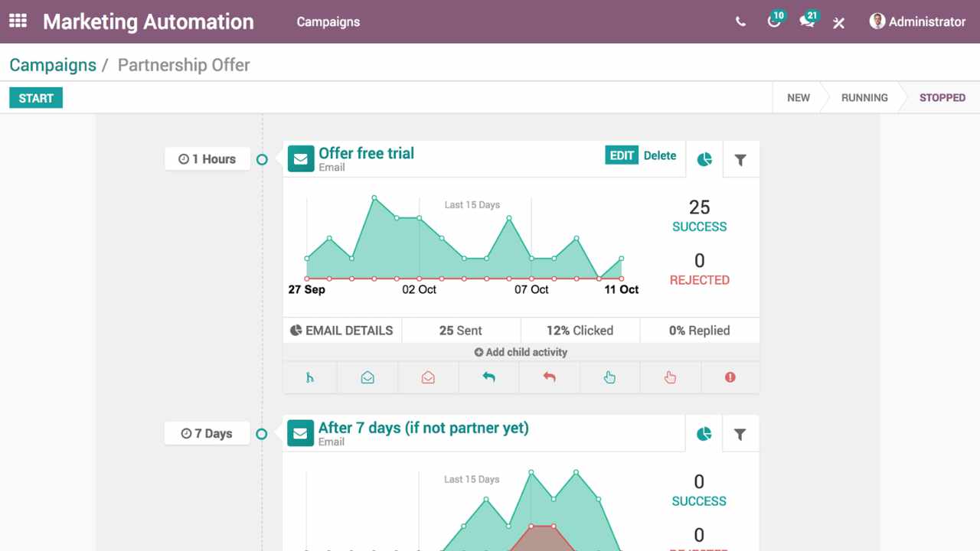Add child activity for replied email

(488, 377)
